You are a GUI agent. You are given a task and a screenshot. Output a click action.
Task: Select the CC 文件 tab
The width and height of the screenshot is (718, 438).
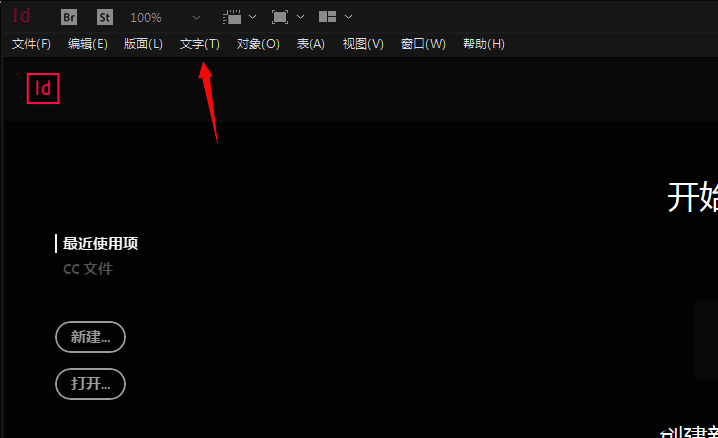[x=88, y=269]
